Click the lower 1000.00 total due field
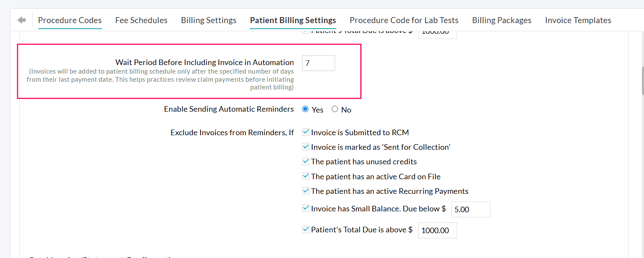 click(437, 231)
